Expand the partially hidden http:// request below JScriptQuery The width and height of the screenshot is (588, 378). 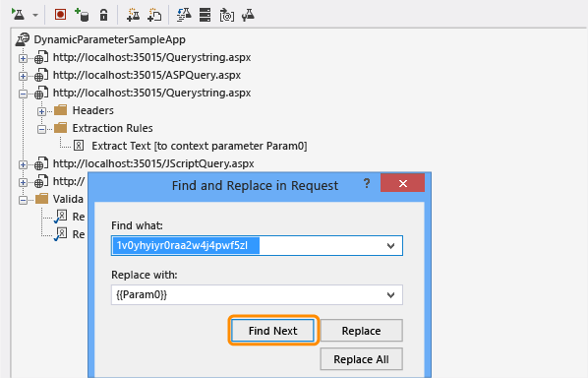(23, 182)
